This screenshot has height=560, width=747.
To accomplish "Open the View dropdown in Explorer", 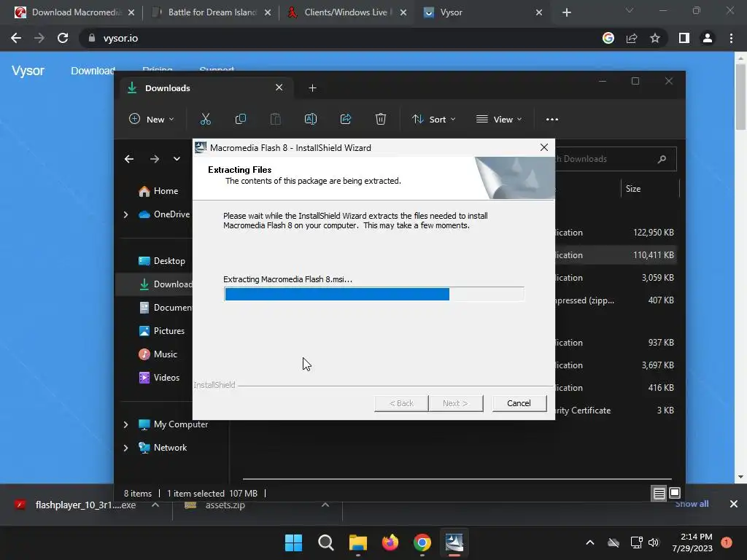I will tap(499, 119).
